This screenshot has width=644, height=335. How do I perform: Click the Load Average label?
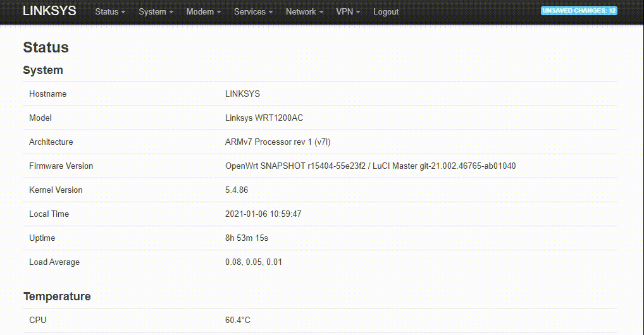point(54,262)
